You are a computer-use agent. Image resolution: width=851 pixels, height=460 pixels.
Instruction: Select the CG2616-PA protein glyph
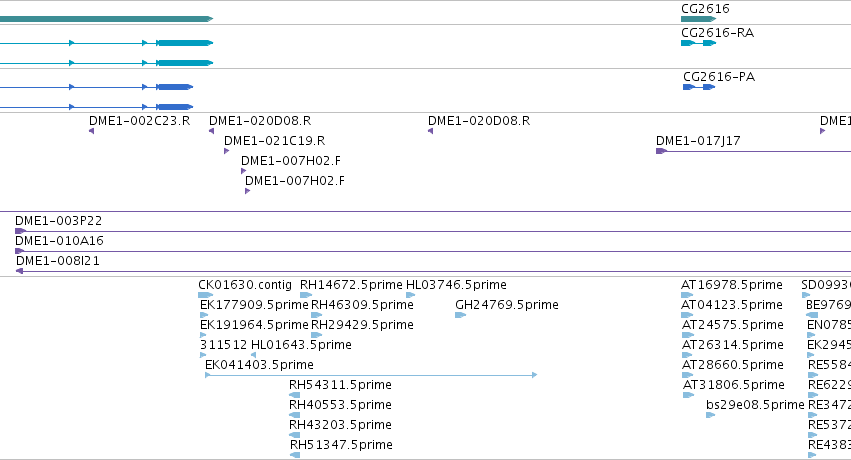[x=699, y=87]
